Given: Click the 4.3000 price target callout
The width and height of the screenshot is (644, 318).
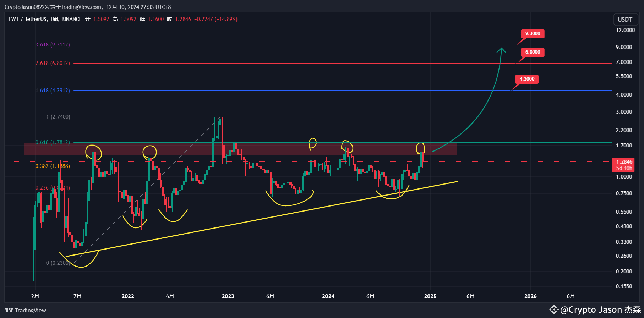Looking at the screenshot, I should pos(527,79).
